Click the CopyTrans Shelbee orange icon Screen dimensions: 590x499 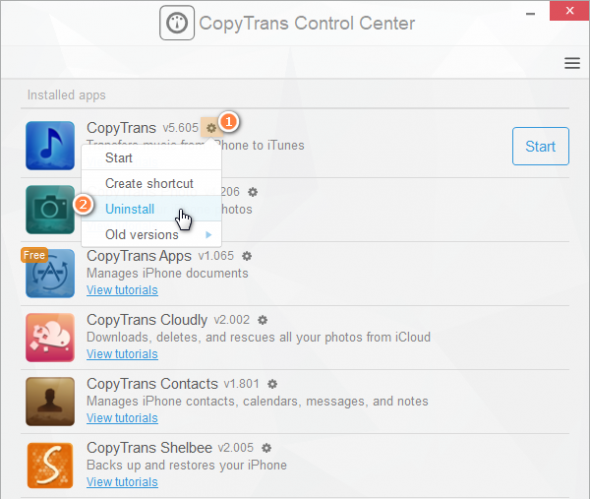(50, 466)
